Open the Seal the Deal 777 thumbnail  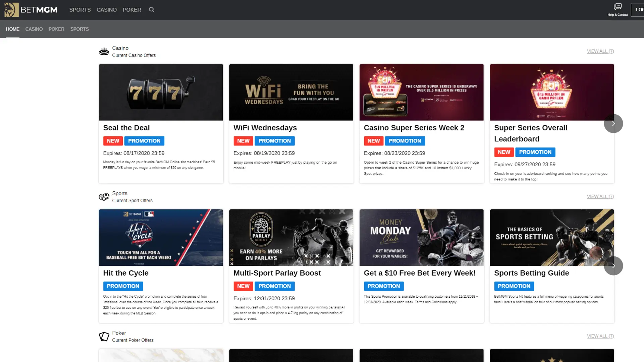(161, 92)
